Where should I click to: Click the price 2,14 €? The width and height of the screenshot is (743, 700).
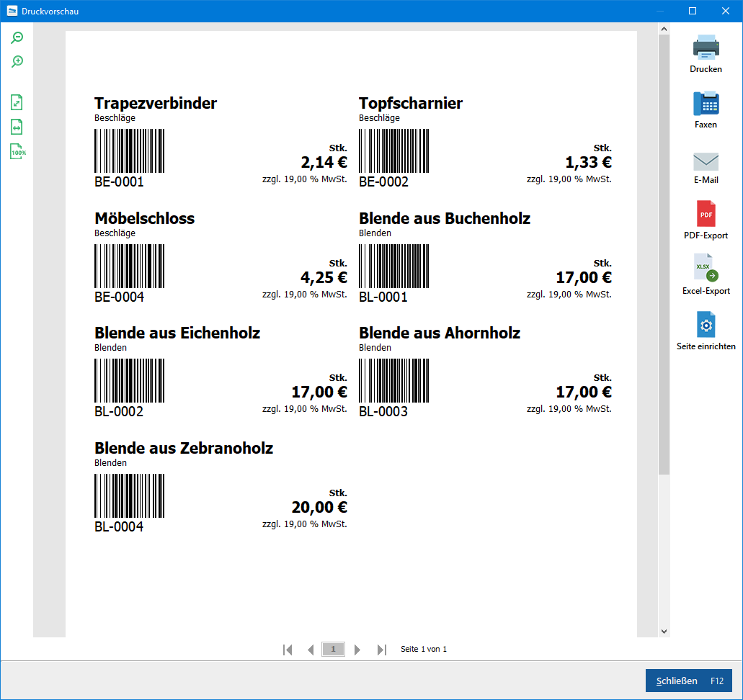(324, 163)
